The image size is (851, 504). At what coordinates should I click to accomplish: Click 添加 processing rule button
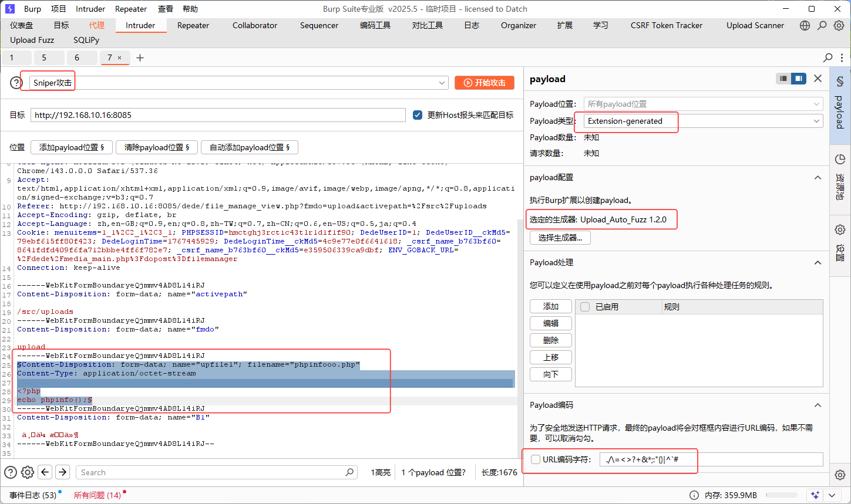(x=551, y=306)
